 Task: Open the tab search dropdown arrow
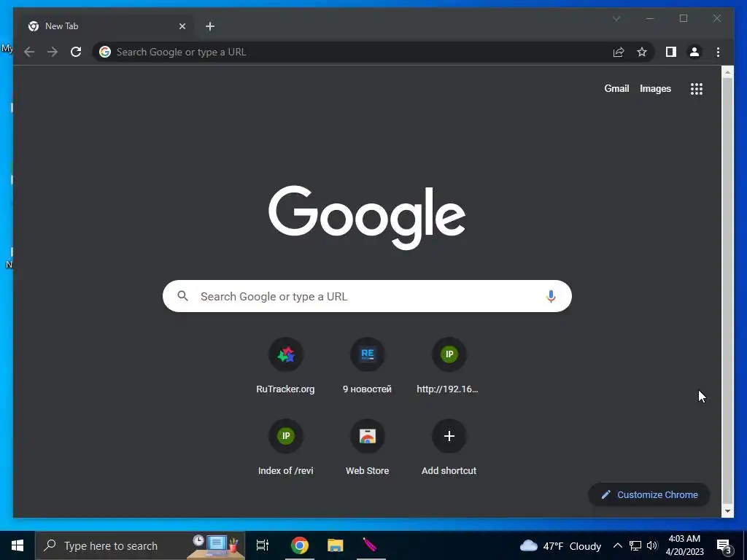(616, 18)
